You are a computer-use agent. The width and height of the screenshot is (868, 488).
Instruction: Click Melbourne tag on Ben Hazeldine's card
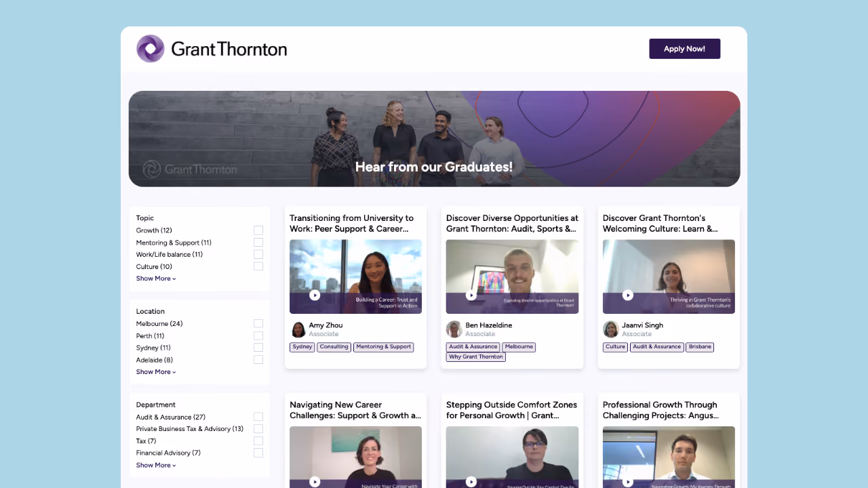519,347
